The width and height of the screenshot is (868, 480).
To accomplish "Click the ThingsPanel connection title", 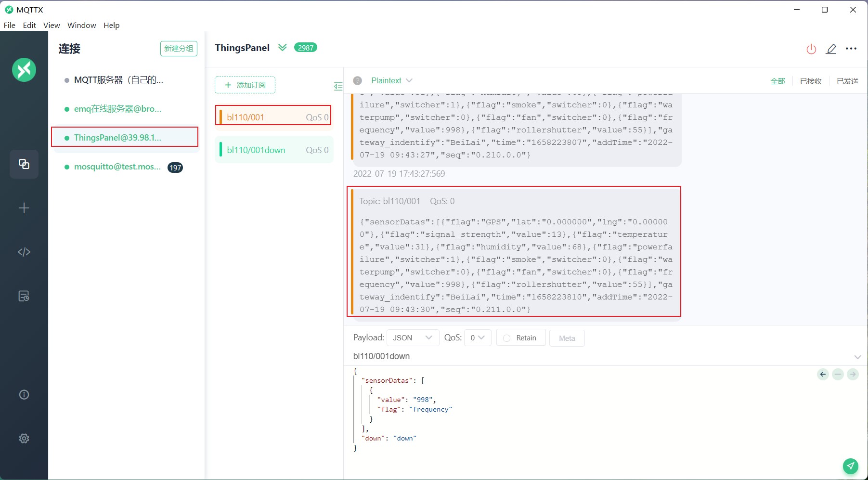I will tap(242, 48).
